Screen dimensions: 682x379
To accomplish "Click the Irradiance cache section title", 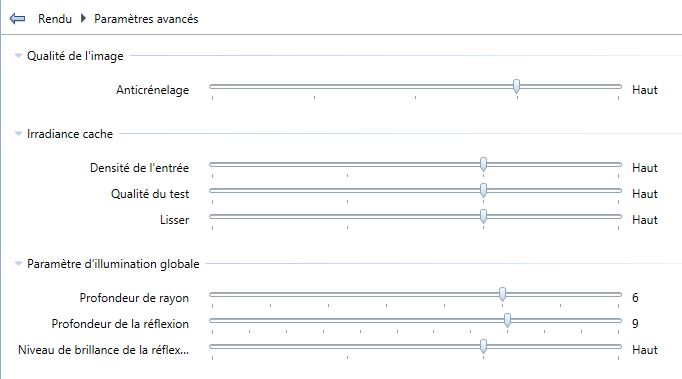I will (x=70, y=134).
